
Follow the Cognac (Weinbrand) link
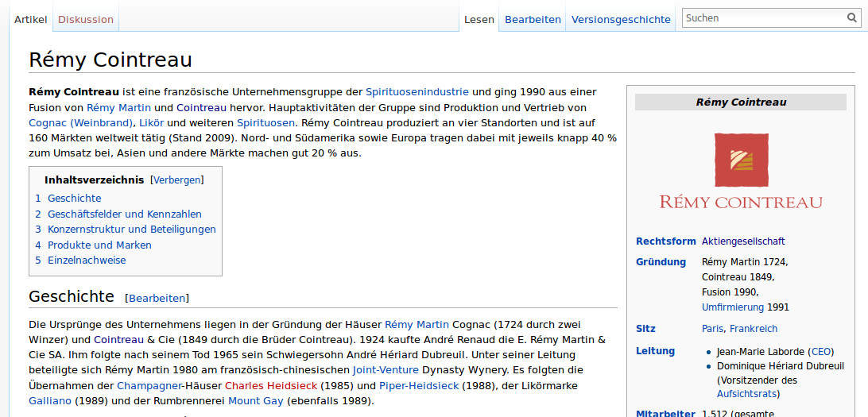80,123
